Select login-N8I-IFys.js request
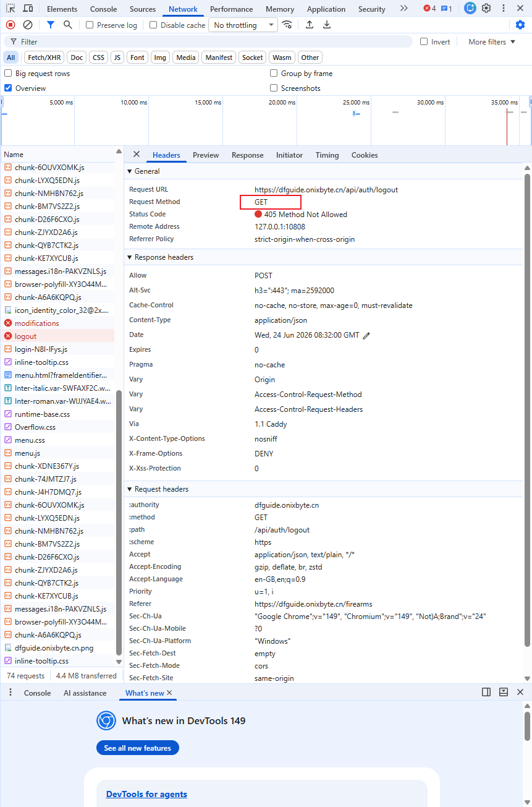532x807 pixels. click(57, 349)
